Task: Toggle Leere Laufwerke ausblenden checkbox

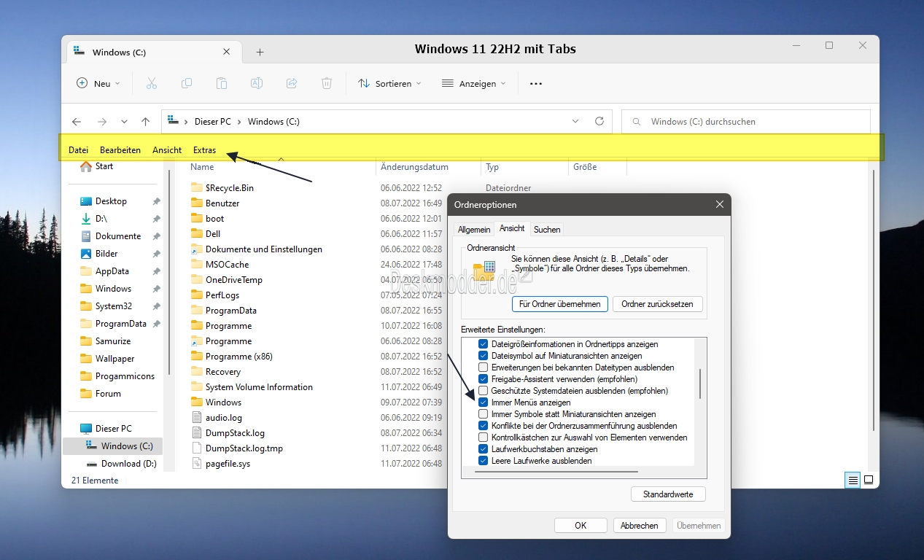Action: pyautogui.click(x=483, y=461)
